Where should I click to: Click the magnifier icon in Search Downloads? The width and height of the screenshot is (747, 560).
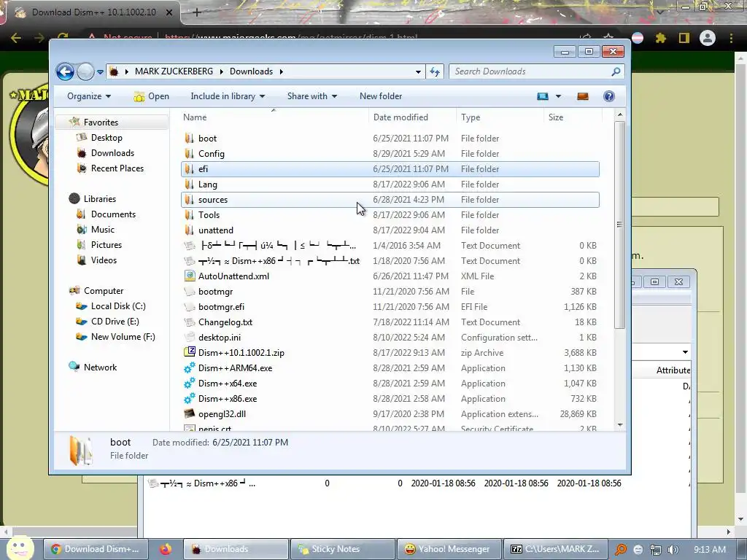click(x=616, y=71)
